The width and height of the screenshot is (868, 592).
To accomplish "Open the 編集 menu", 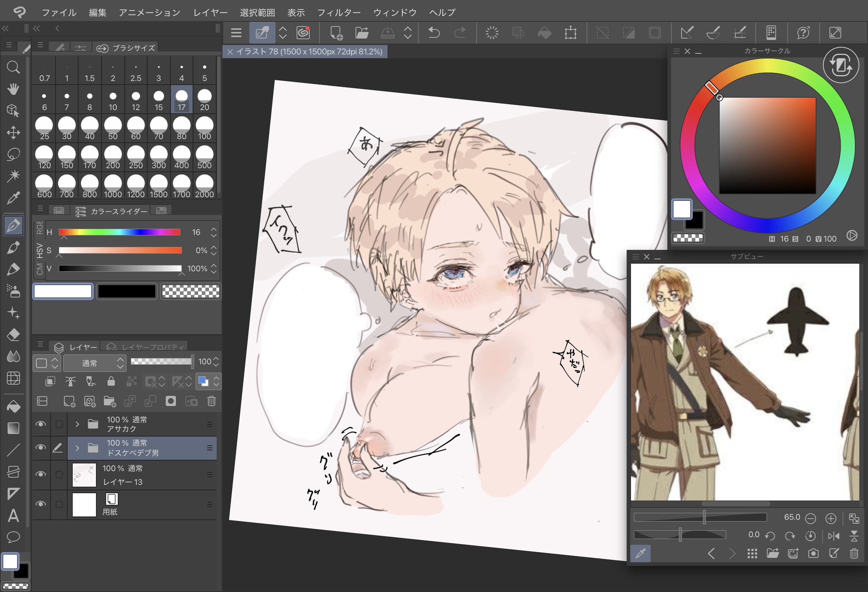I will point(97,13).
